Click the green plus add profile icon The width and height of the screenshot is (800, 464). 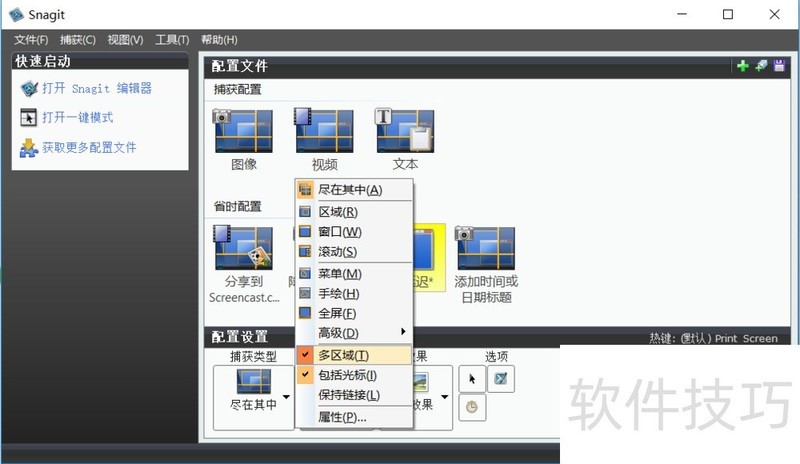click(x=743, y=66)
